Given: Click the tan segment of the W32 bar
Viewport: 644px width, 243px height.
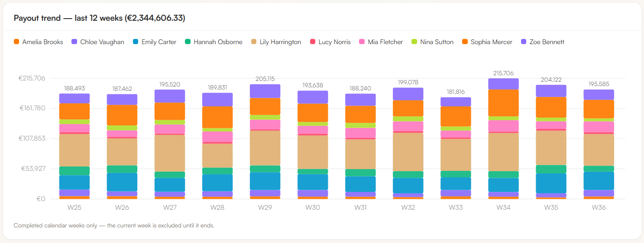Looking at the screenshot, I should coord(408,152).
